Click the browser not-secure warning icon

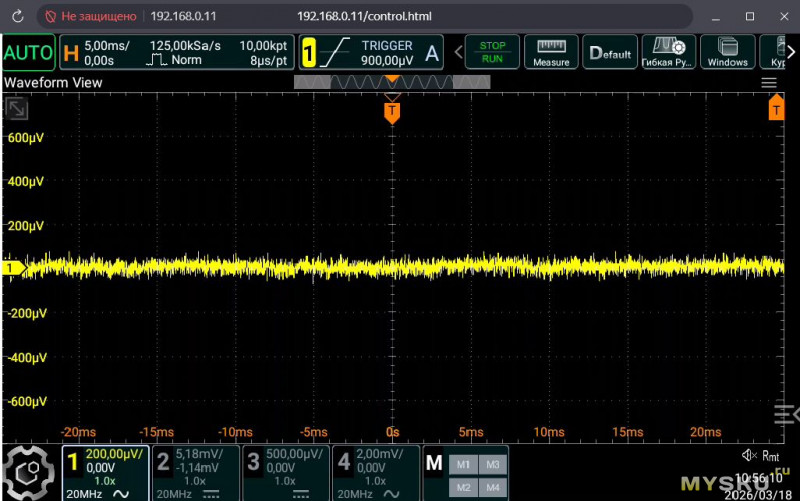coord(52,17)
